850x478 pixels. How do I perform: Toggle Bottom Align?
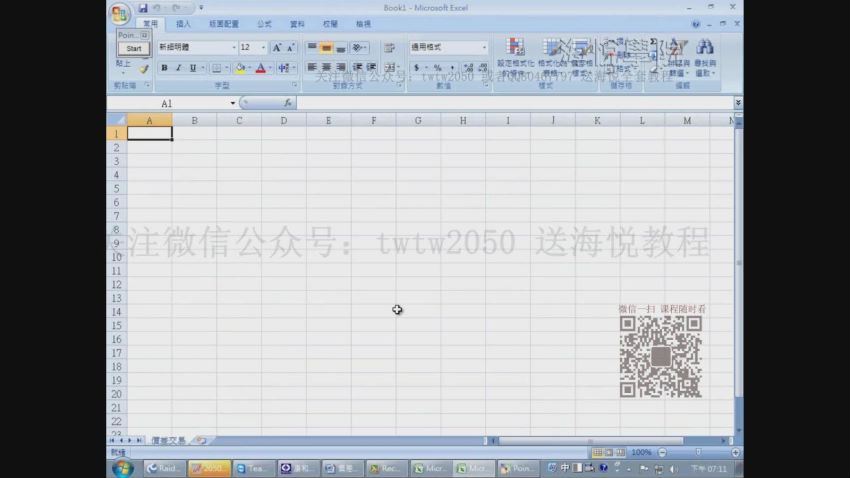(x=340, y=48)
